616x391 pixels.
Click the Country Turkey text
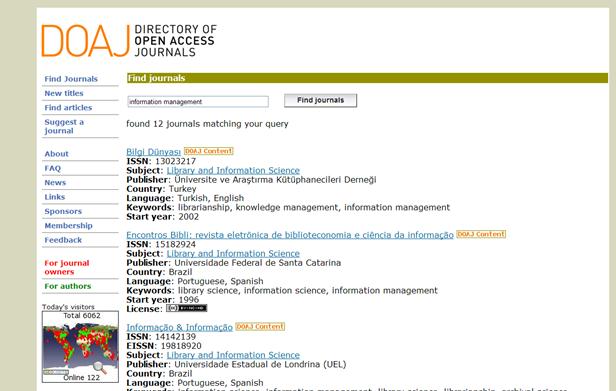(x=161, y=189)
